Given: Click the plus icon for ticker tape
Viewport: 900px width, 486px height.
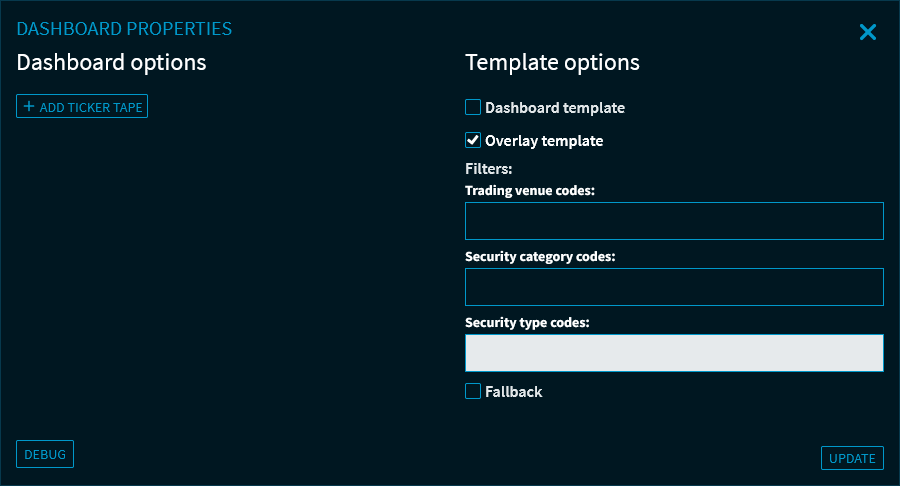Looking at the screenshot, I should [29, 106].
